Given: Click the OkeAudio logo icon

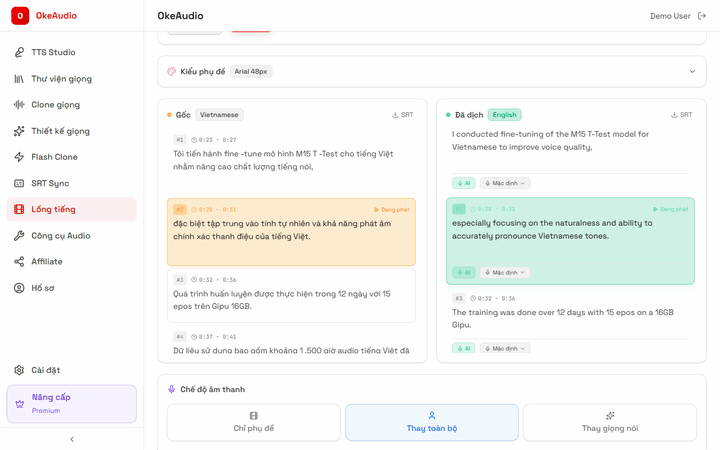Looking at the screenshot, I should [20, 16].
